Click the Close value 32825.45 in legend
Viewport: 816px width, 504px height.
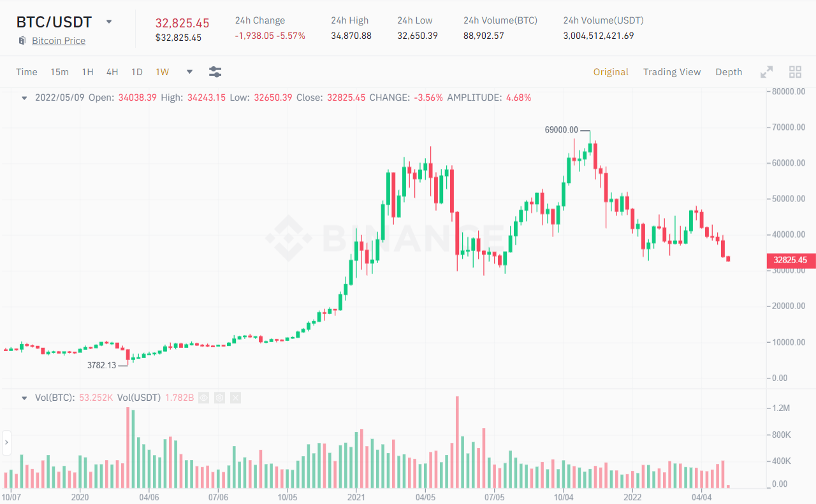pyautogui.click(x=346, y=97)
